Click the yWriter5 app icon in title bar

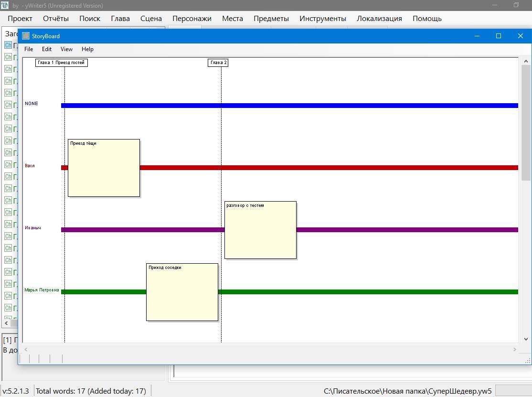coord(5,6)
